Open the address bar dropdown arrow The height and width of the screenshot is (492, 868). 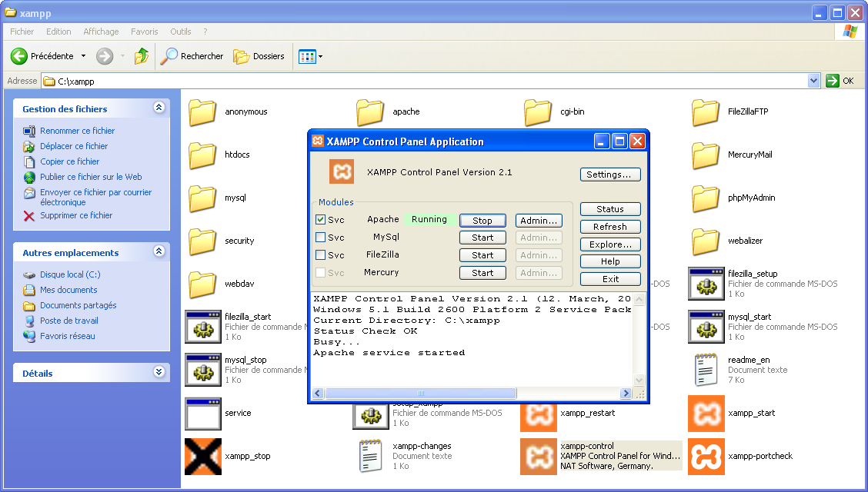814,81
